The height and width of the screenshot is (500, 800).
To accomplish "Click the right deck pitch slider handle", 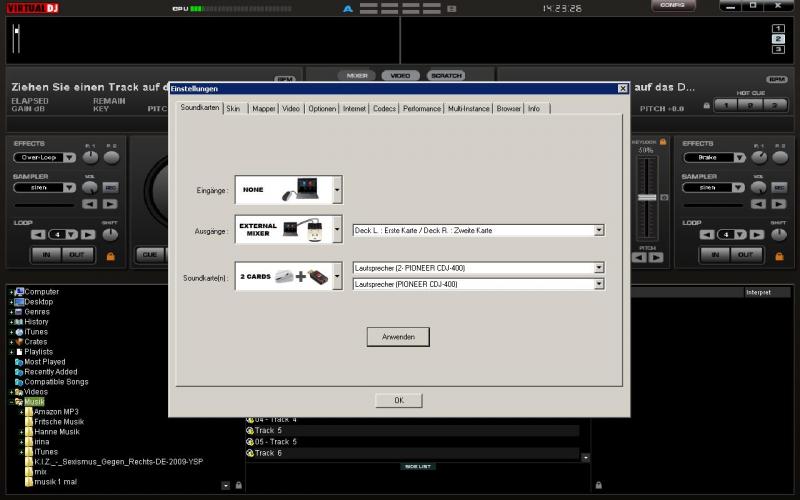I will pyautogui.click(x=647, y=197).
